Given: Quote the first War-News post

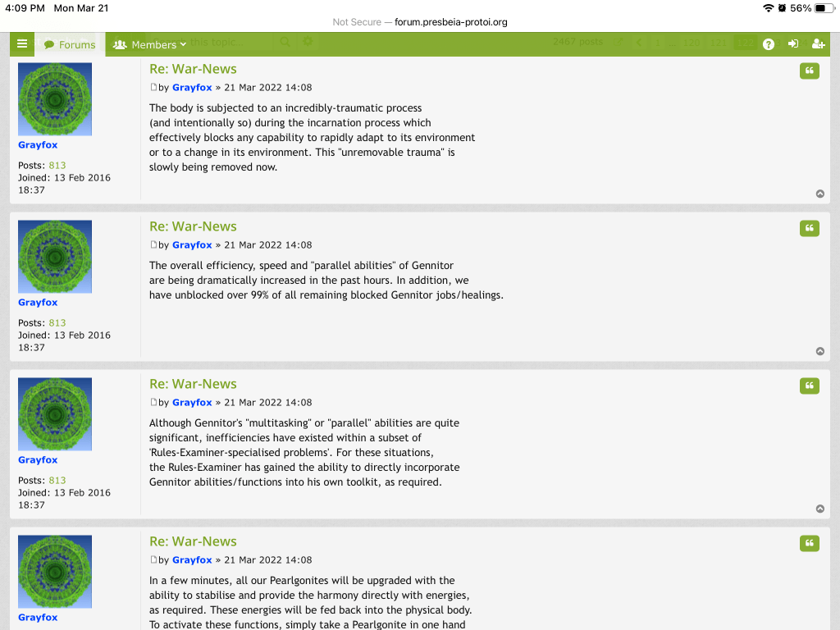Looking at the screenshot, I should [809, 71].
